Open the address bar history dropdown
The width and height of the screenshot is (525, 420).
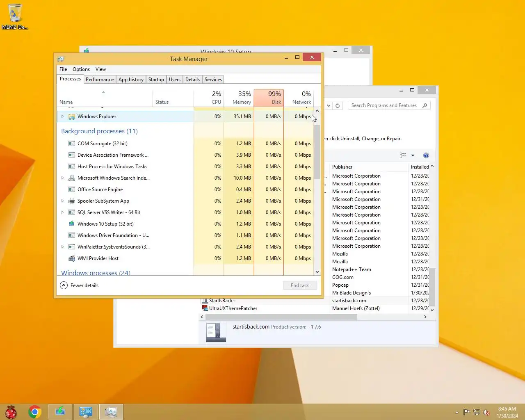coord(329,105)
